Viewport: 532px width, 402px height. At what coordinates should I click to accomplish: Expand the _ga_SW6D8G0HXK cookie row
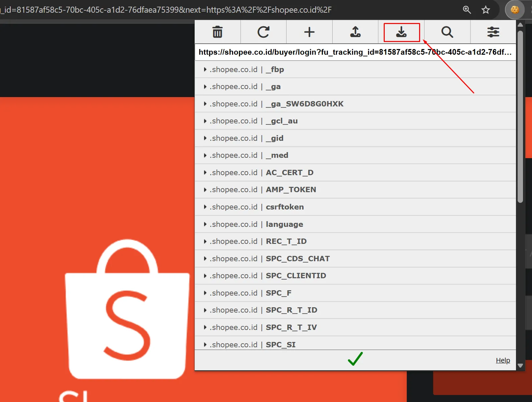coord(355,104)
